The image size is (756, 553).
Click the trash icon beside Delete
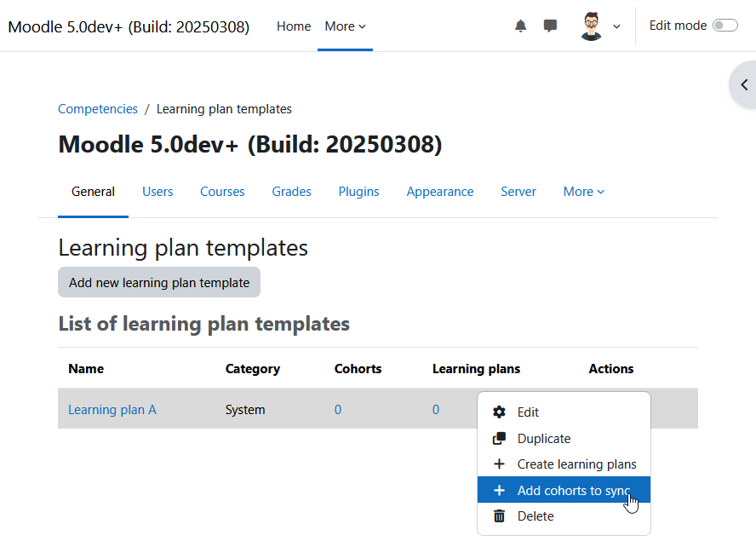click(x=499, y=516)
